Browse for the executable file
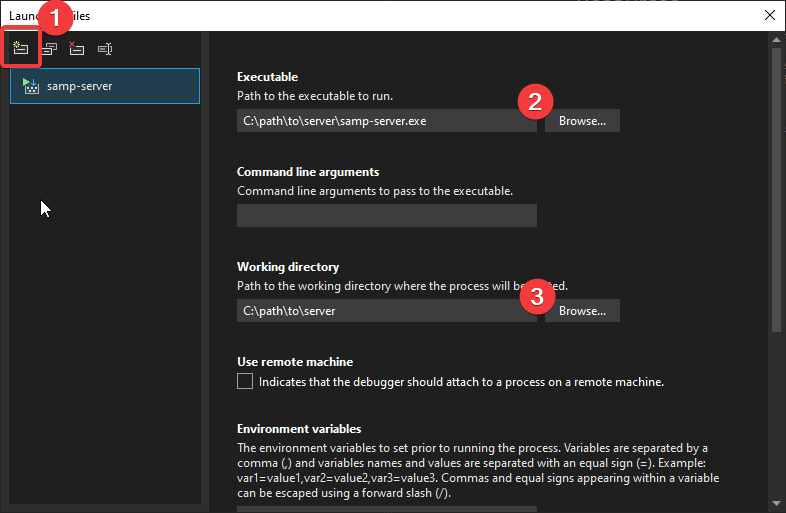The image size is (786, 513). (x=582, y=121)
